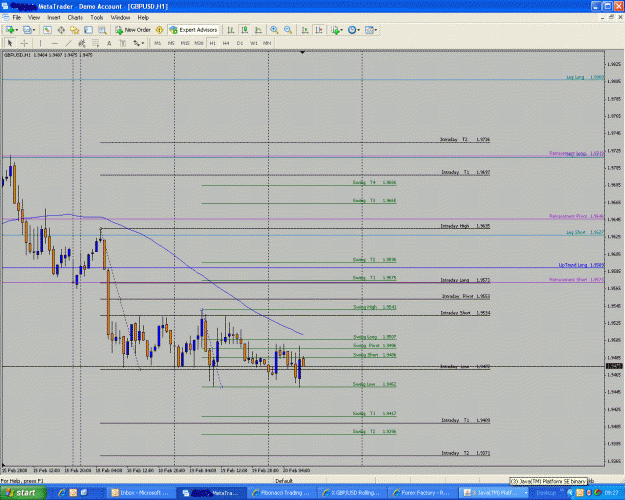Viewport: 625px width, 500px height.
Task: Click the Retracement Pivot line label
Action: (x=576, y=216)
